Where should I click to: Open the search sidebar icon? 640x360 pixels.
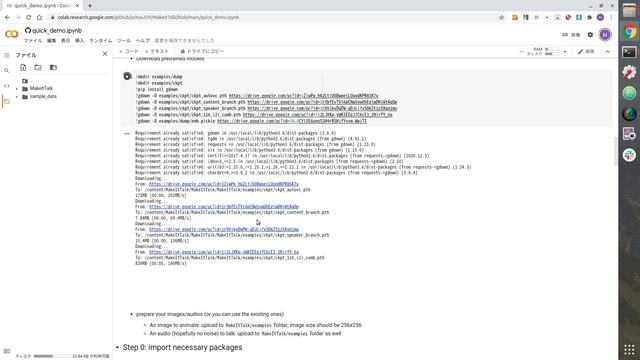[x=7, y=71]
